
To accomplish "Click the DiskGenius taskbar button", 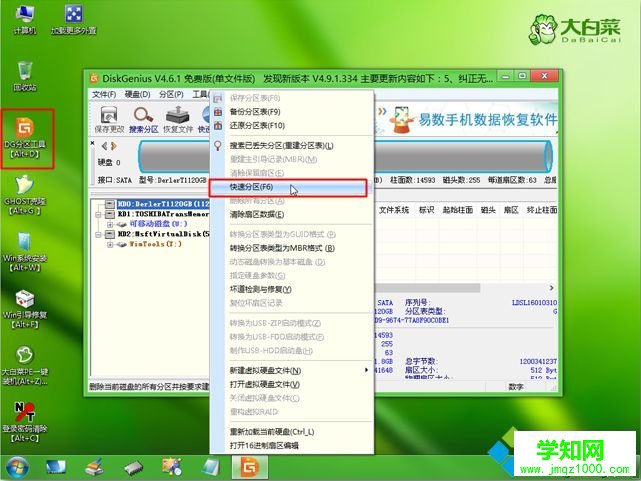I will pyautogui.click(x=250, y=468).
